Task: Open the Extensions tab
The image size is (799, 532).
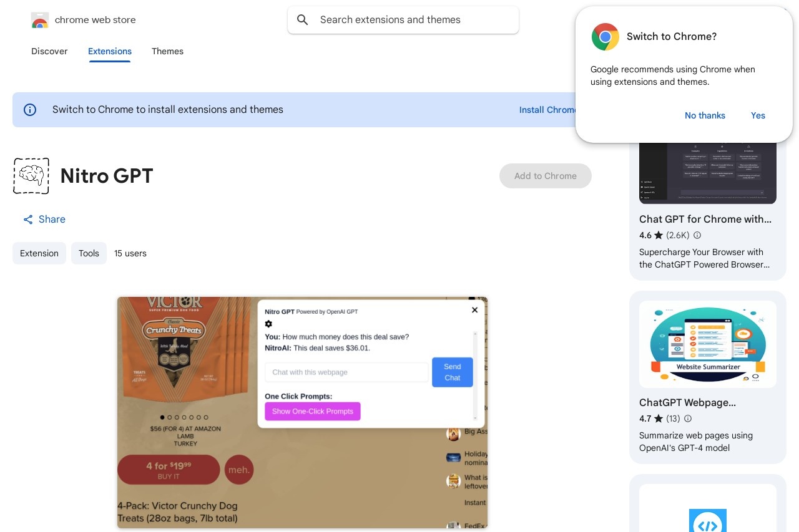Action: coord(110,51)
